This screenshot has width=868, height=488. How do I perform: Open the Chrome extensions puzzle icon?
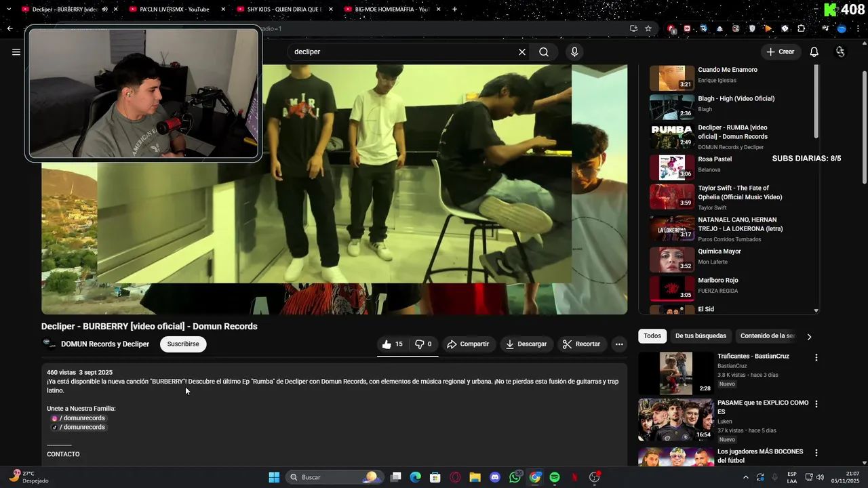click(802, 28)
